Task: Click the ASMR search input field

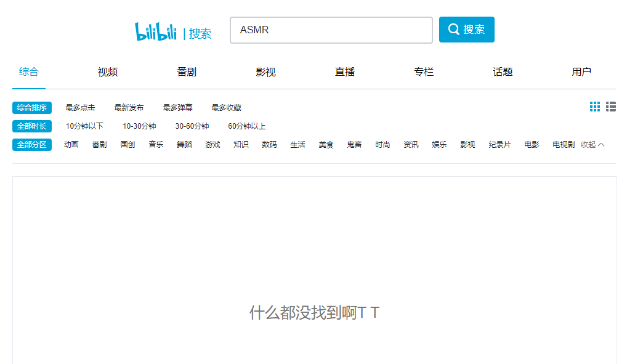Action: click(x=331, y=30)
